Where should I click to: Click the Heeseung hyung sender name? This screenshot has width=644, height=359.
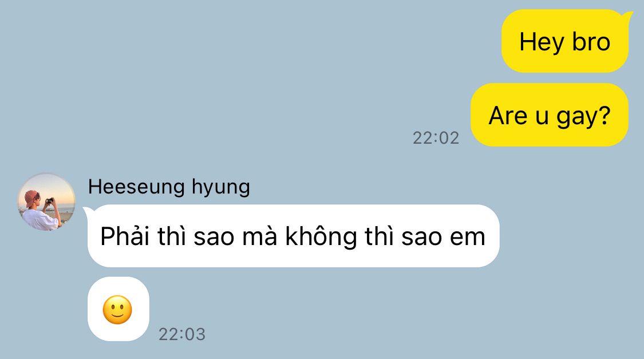pos(169,187)
